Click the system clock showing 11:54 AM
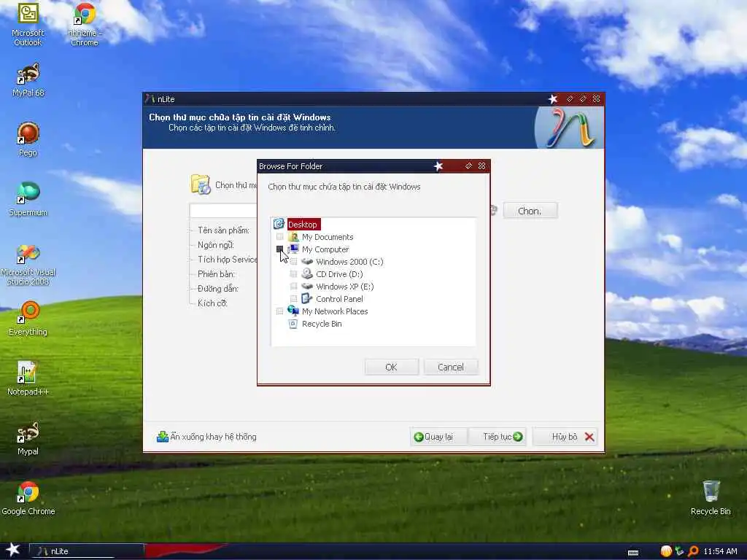The height and width of the screenshot is (560, 747). click(720, 551)
